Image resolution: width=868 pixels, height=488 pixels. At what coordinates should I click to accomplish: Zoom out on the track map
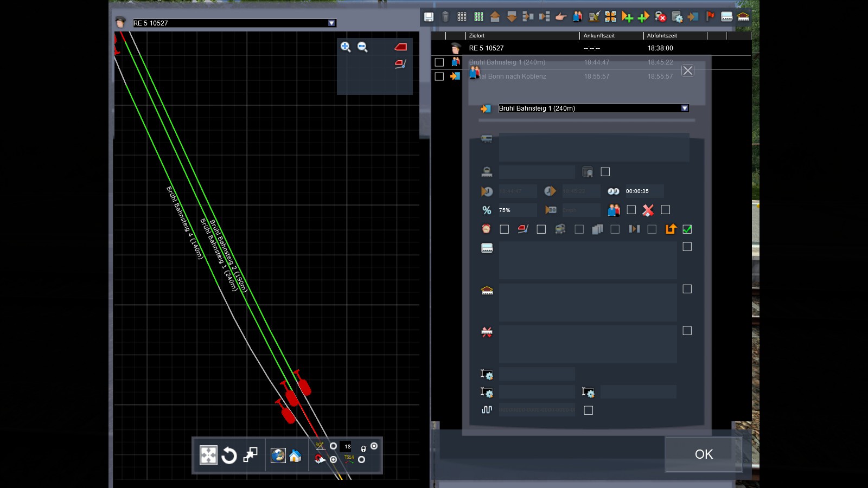click(362, 47)
